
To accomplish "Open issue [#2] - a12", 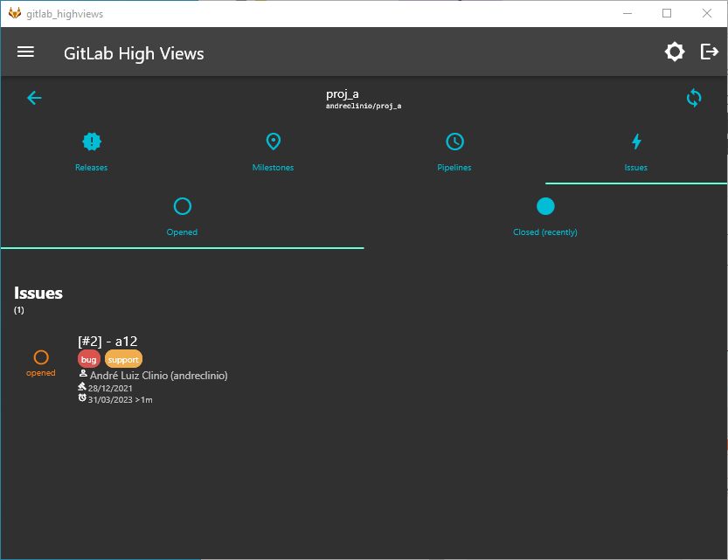I will (107, 342).
